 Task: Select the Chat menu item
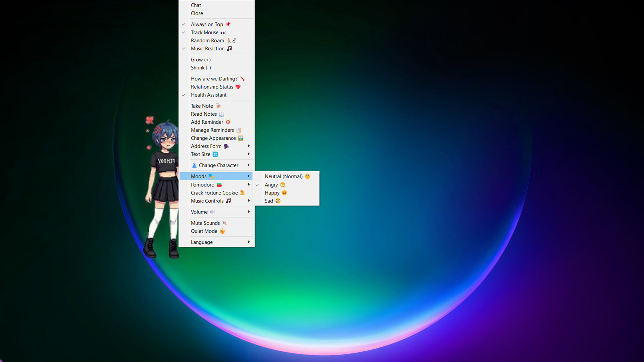[x=196, y=5]
